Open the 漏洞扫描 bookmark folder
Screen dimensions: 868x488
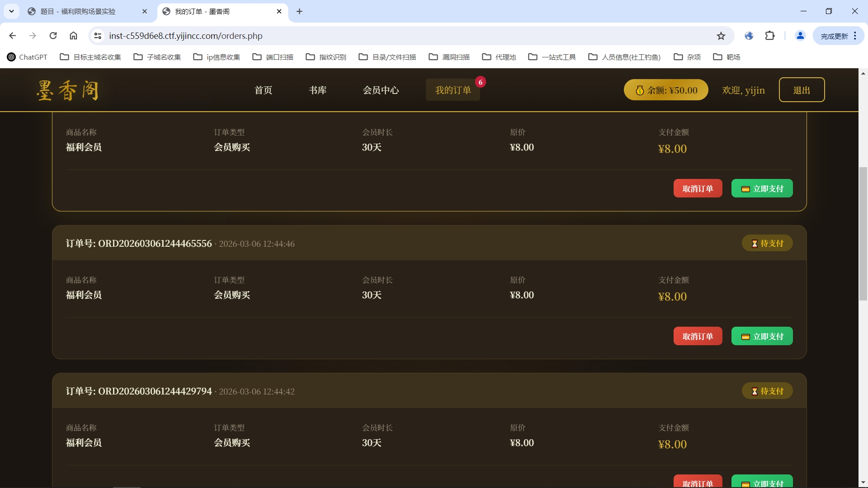(x=449, y=57)
